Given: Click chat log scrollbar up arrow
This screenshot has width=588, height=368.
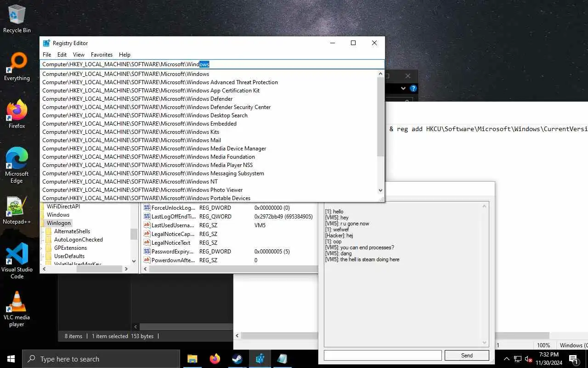Looking at the screenshot, I should [484, 206].
